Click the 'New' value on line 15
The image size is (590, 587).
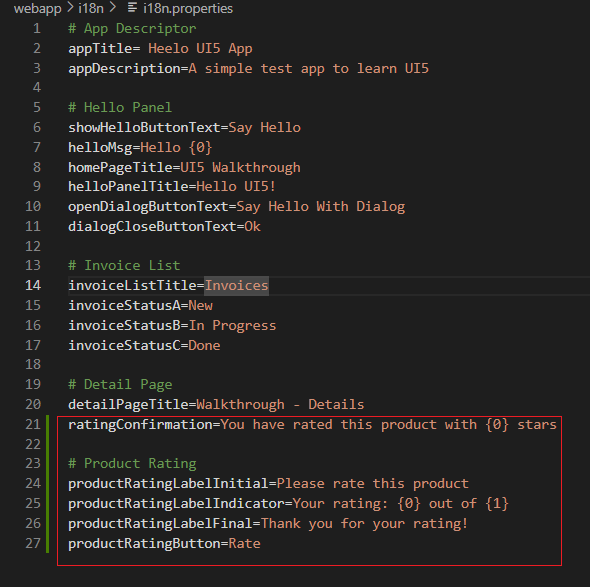201,306
